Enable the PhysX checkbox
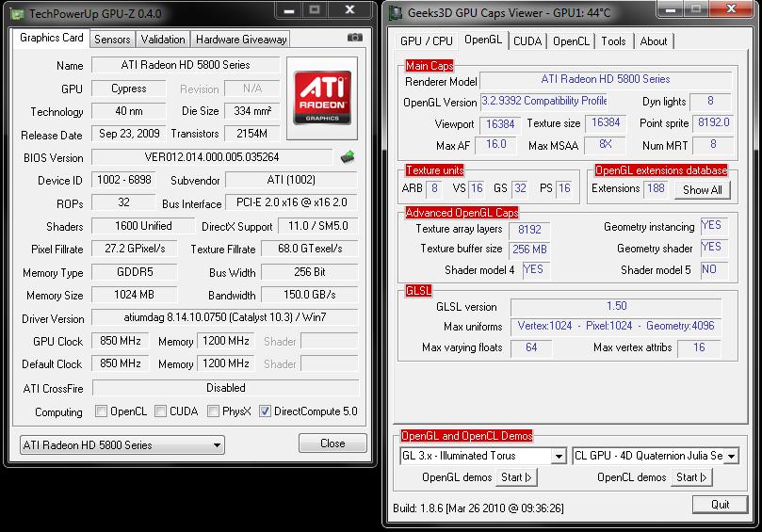 click(213, 411)
